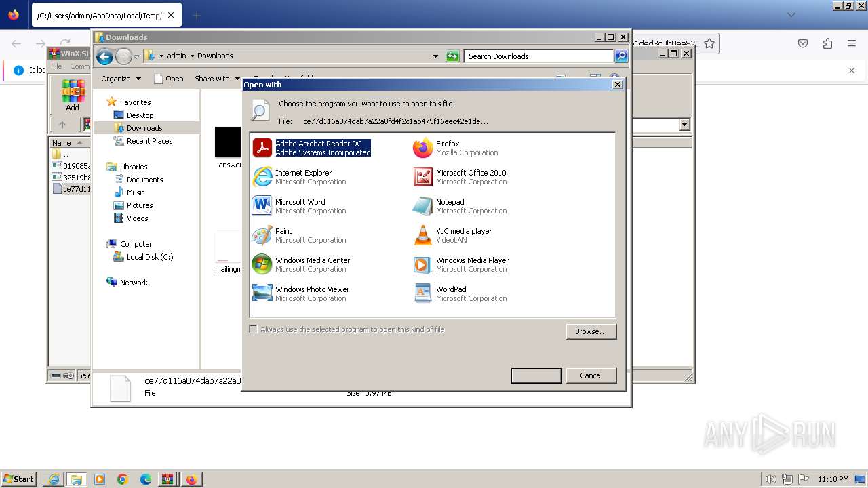Image resolution: width=868 pixels, height=488 pixels.
Task: Click Internet Explorer taskbar icon
Action: pos(54,479)
